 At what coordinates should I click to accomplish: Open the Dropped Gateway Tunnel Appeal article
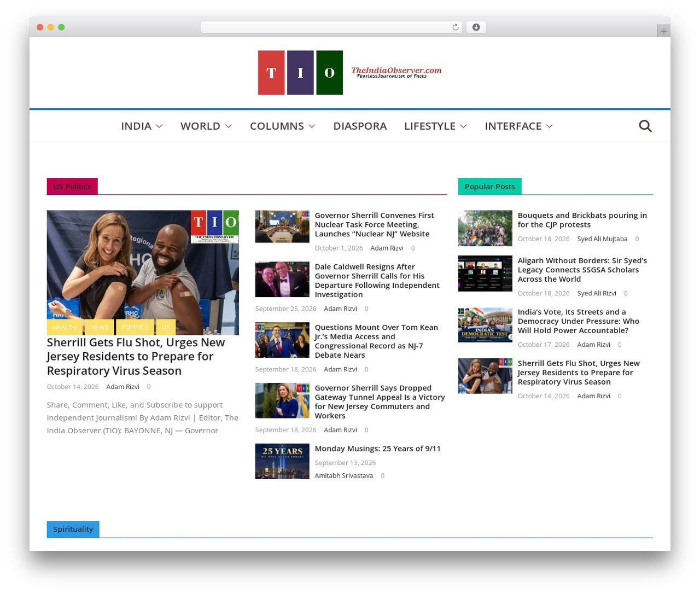click(x=380, y=402)
